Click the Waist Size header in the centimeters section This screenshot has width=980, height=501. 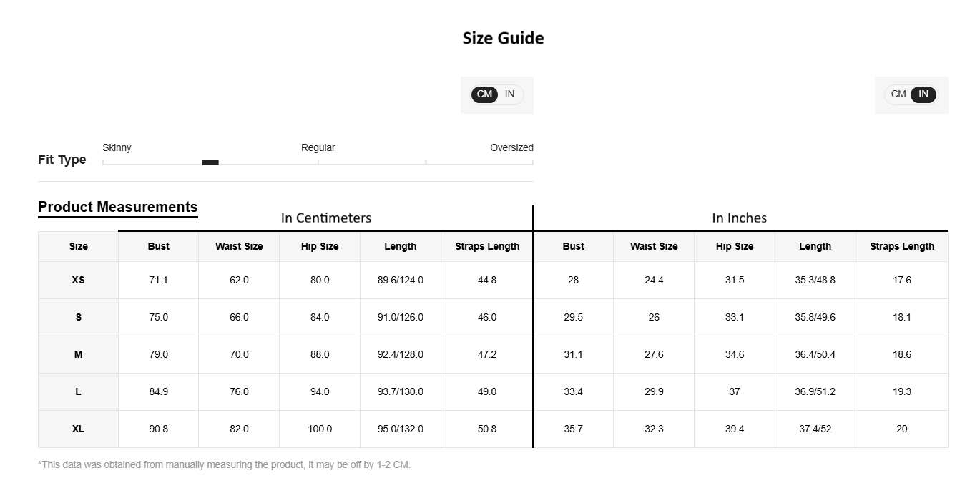click(239, 246)
